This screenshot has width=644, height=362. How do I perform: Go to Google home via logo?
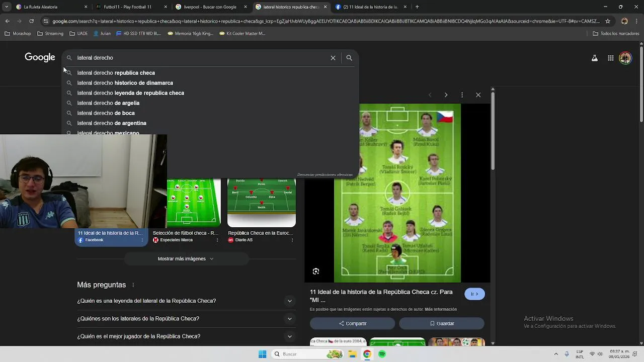coord(40,57)
